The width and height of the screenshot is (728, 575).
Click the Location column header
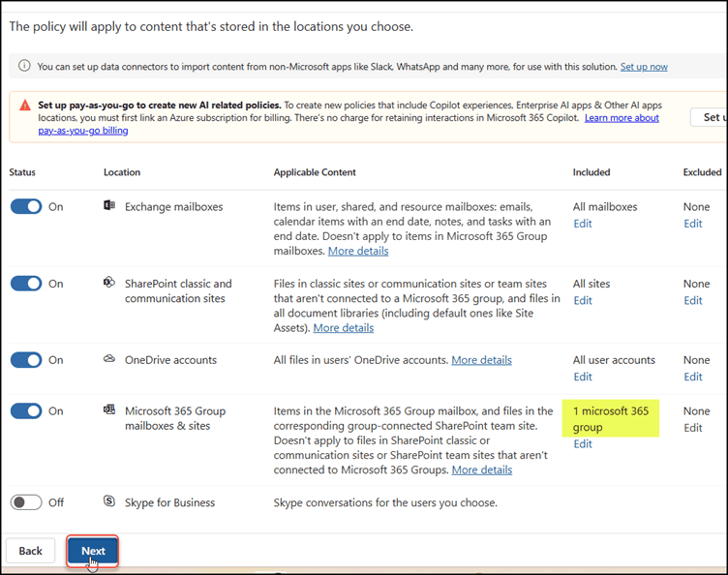tap(122, 172)
